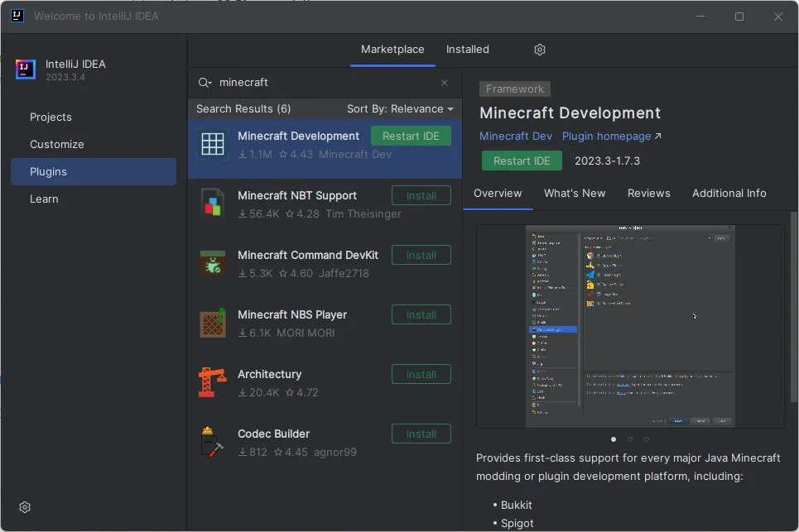Install Minecraft Command DevKit
Viewport: 799px width, 532px height.
[x=421, y=255]
